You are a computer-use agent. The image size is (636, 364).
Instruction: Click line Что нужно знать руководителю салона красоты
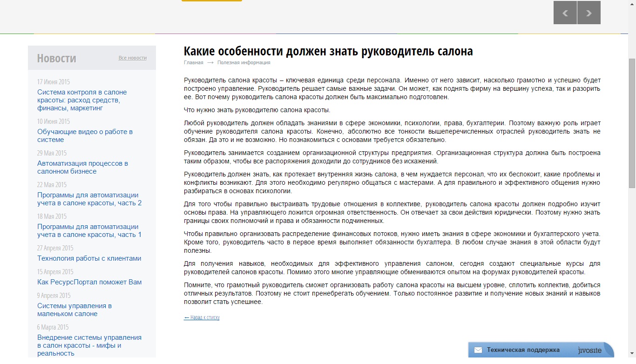click(x=257, y=110)
